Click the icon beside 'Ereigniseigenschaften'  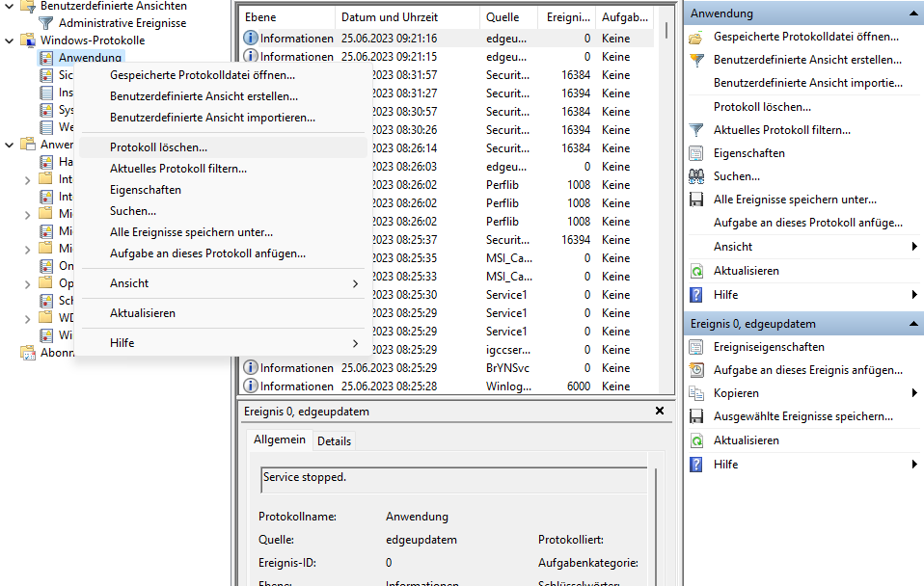pyautogui.click(x=696, y=347)
